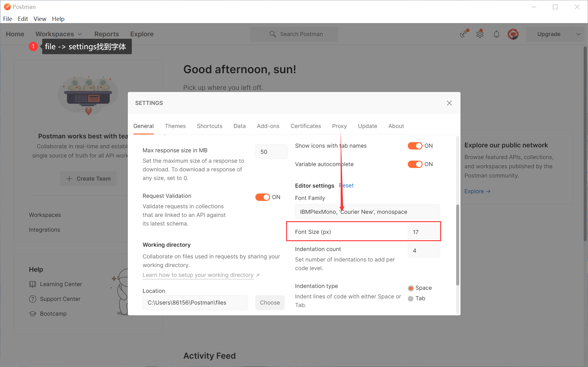Click the Explore link in public network card

(477, 191)
